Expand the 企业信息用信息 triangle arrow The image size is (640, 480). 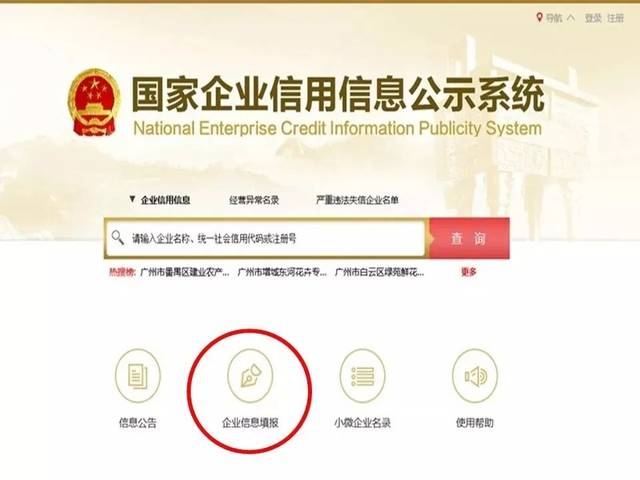click(132, 199)
